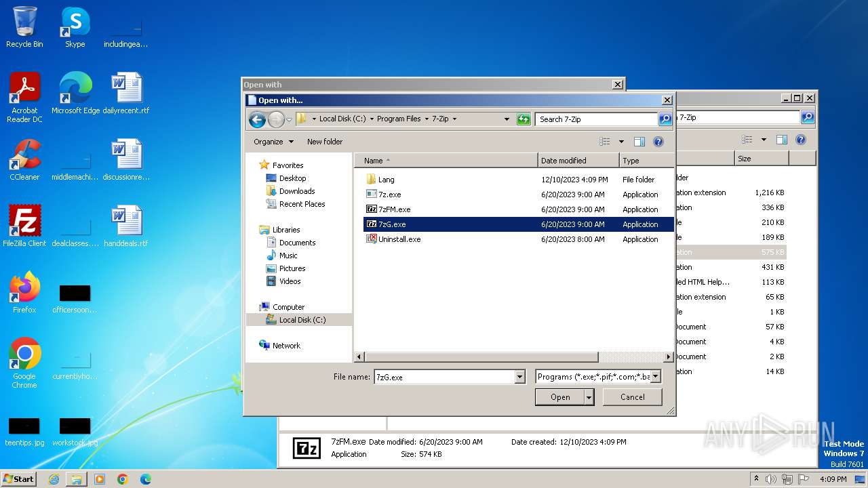Open the Start menu
Image resolution: width=868 pixels, height=488 pixels.
click(x=19, y=479)
